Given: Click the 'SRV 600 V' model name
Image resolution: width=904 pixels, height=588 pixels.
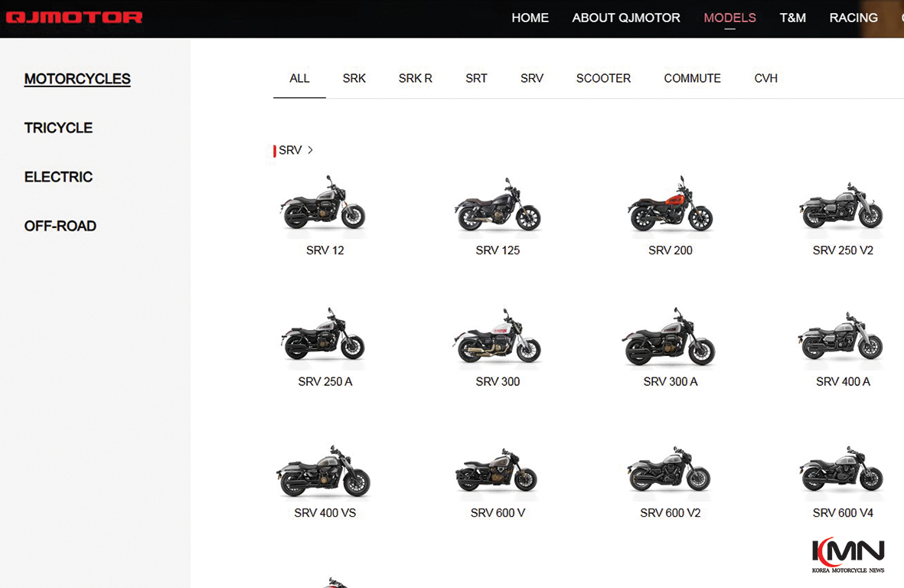Looking at the screenshot, I should [x=498, y=513].
